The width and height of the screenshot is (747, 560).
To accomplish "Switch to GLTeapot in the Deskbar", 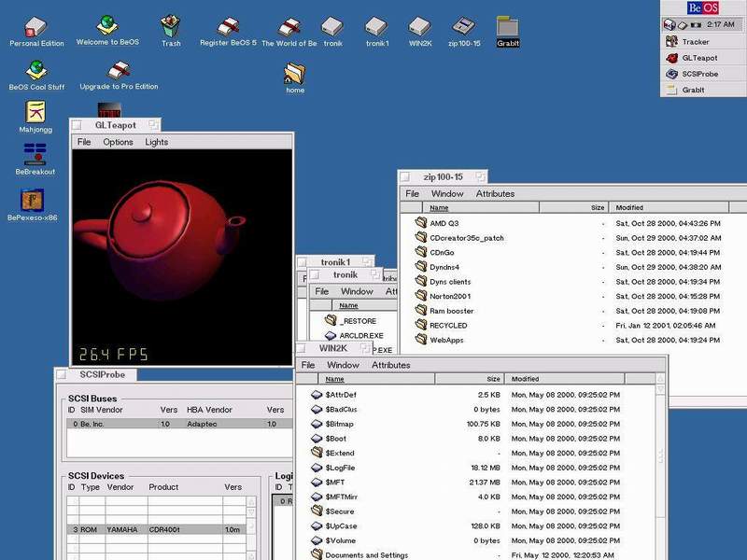I will pos(703,58).
